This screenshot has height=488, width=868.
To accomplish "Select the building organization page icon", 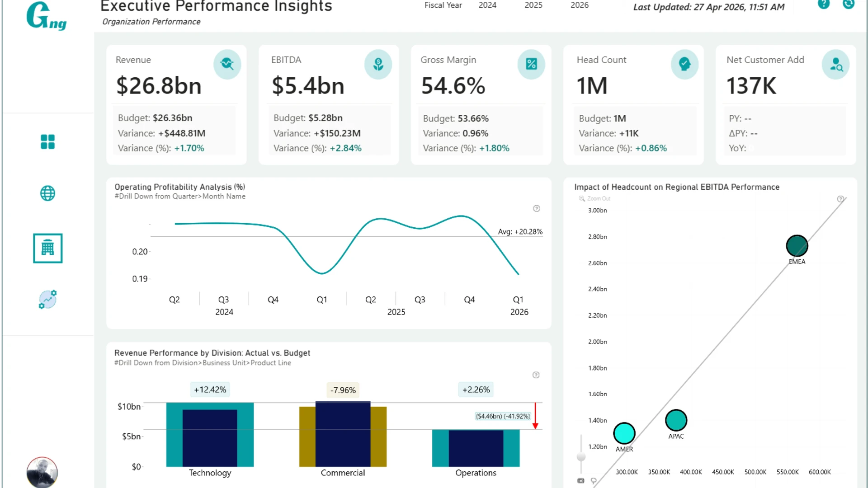I will tap(47, 248).
